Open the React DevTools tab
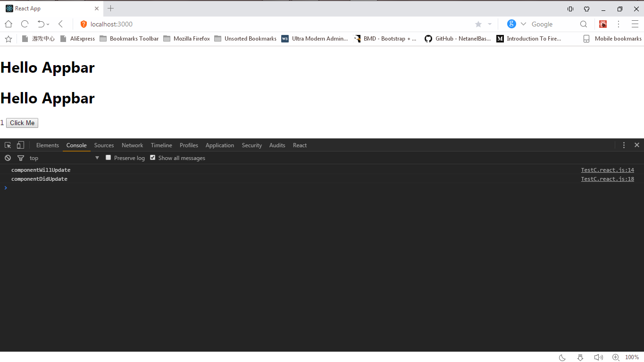 point(300,145)
